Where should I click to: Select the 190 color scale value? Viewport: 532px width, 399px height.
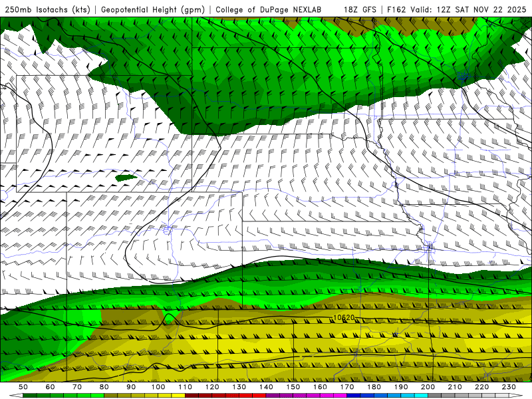tap(401, 387)
